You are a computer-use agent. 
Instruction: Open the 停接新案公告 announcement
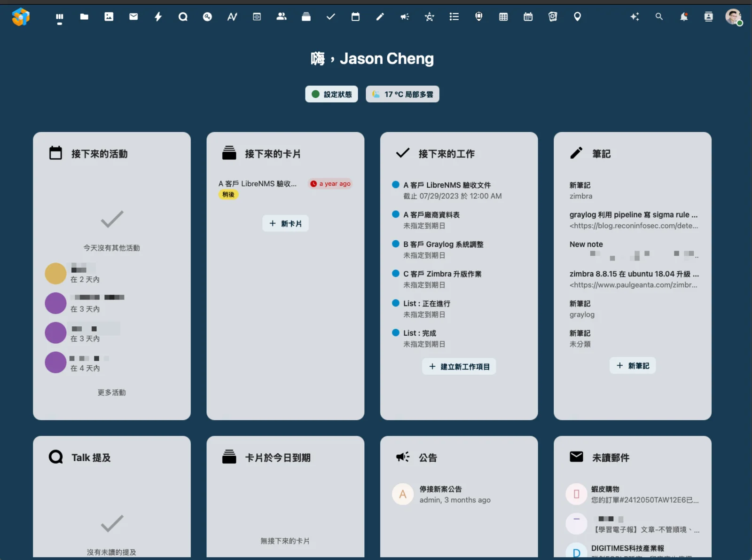click(x=459, y=494)
